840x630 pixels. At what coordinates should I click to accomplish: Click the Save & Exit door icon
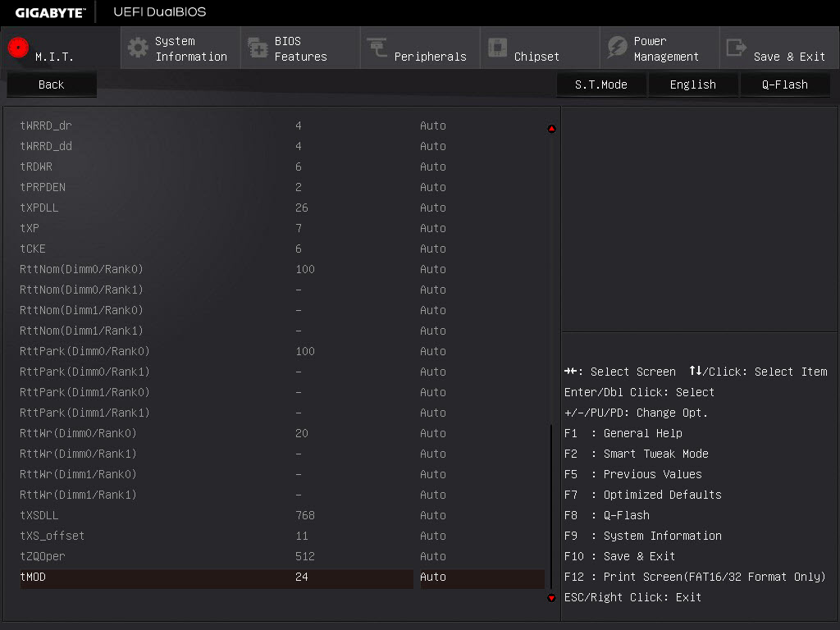click(x=736, y=48)
